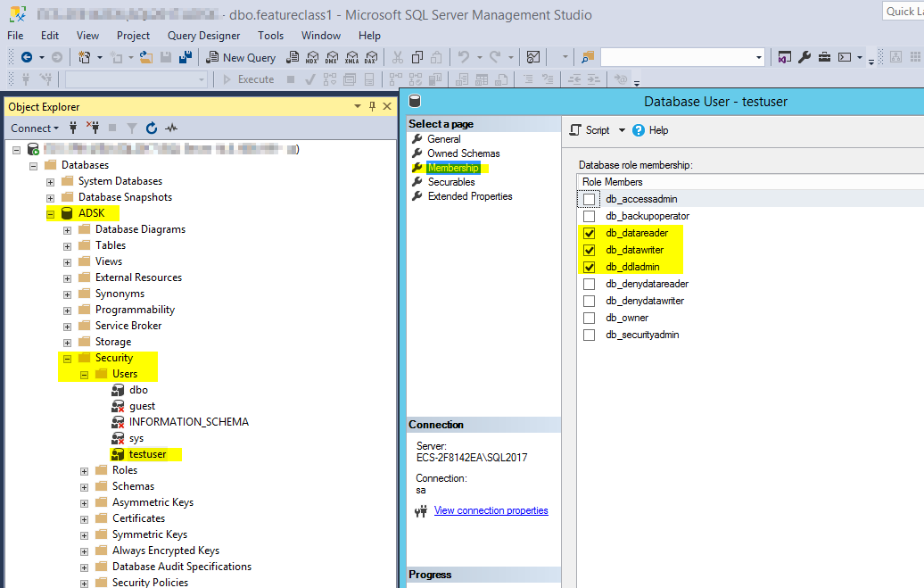Viewport: 924px width, 588px height.
Task: Click the Disconnect icon in Object Explorer
Action: coord(93,128)
